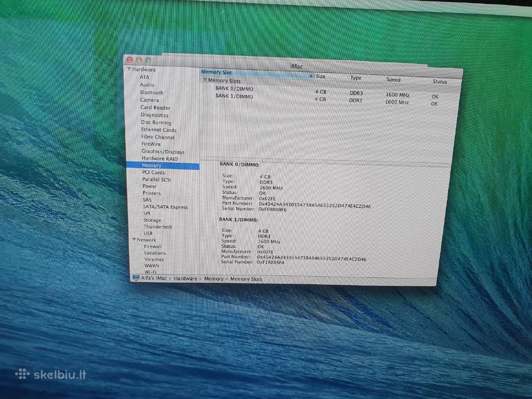Screen dimensions: 532x399
Task: Show Power information
Action: [150, 186]
